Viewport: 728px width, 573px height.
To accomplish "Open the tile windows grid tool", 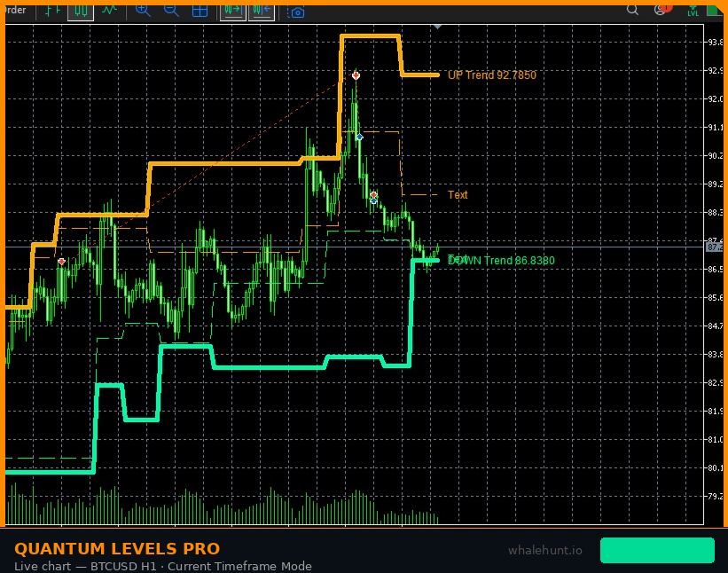I will point(200,11).
